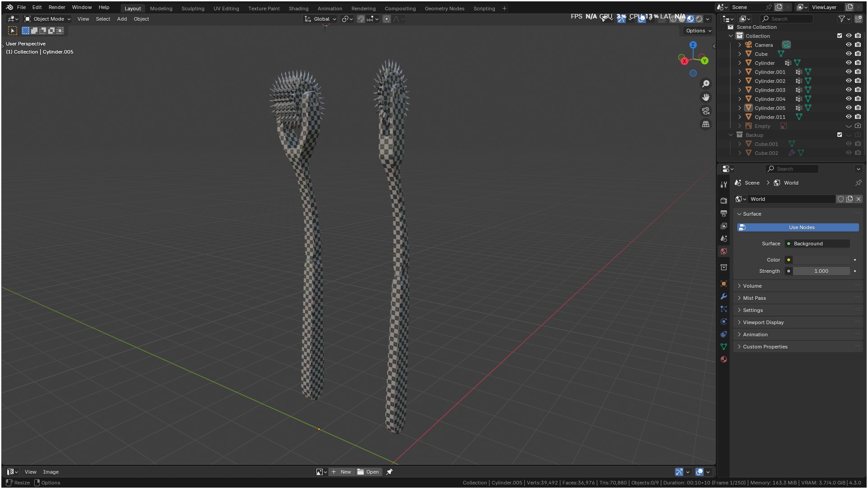Image resolution: width=868 pixels, height=489 pixels.
Task: Open the Render menu
Action: pyautogui.click(x=57, y=8)
